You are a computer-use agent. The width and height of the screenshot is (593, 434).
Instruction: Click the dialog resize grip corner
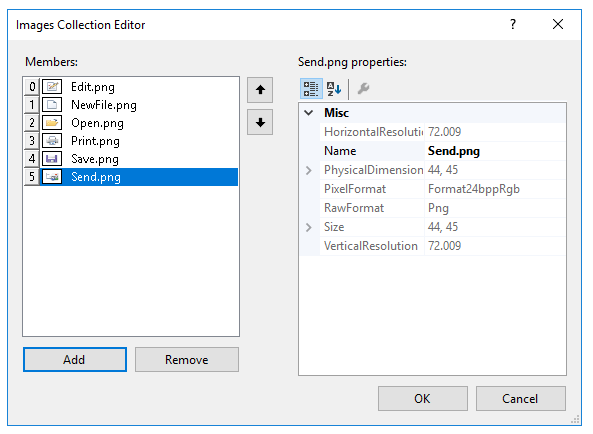click(576, 420)
